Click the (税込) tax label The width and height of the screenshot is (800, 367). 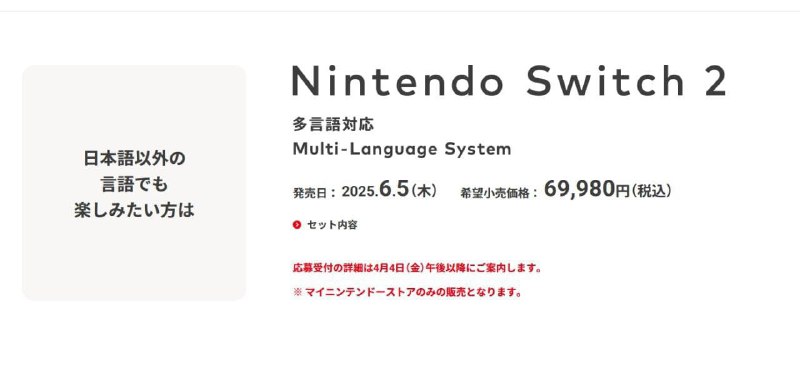coord(652,191)
